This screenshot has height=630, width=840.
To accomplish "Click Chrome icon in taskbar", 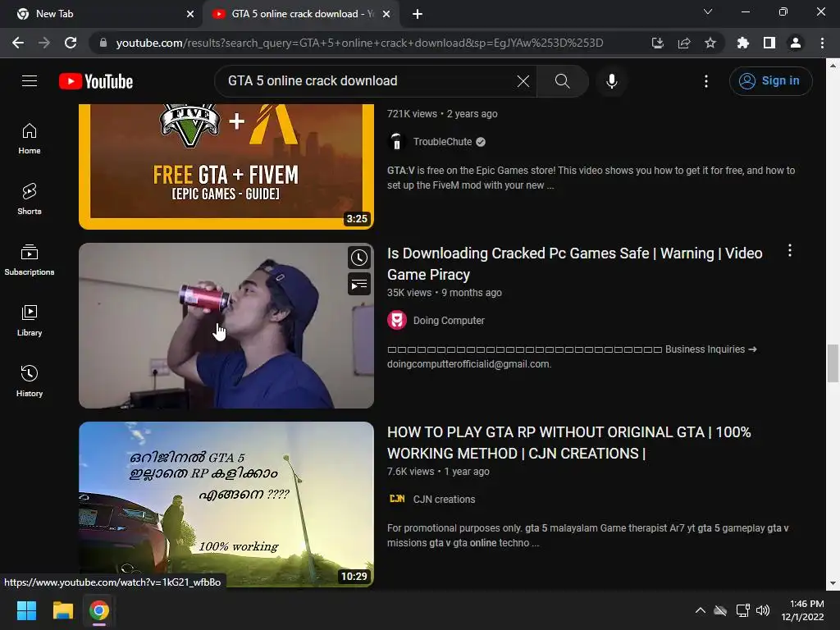I will click(99, 610).
